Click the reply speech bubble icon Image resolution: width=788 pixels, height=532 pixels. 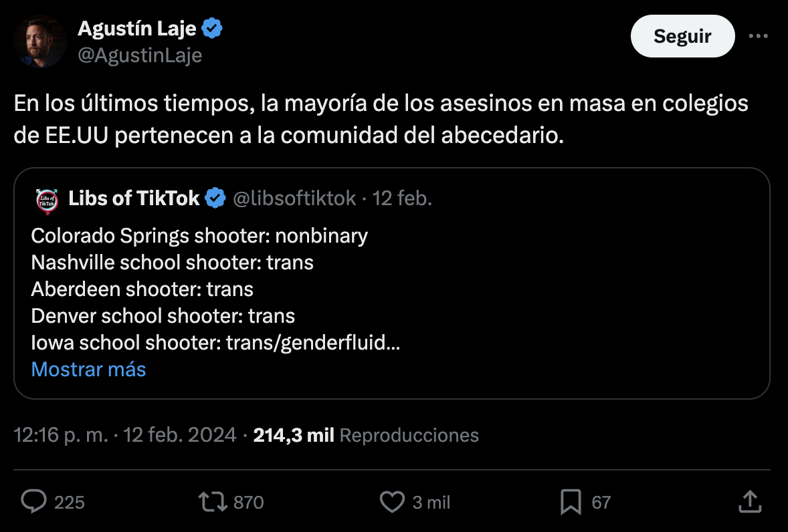[x=33, y=501]
